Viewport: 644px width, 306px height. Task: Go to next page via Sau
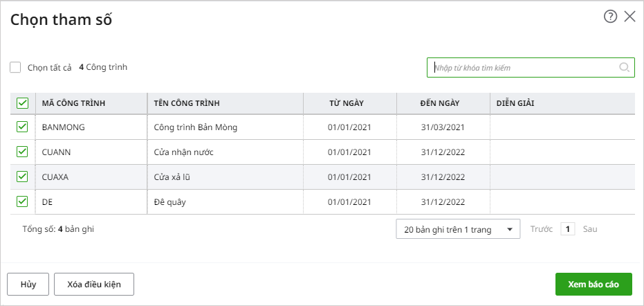[590, 229]
